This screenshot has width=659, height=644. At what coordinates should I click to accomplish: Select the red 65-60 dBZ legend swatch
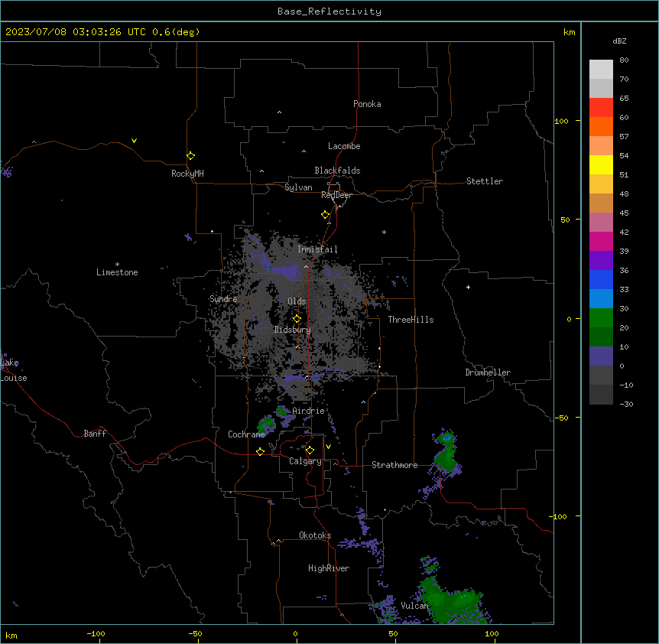(x=601, y=107)
